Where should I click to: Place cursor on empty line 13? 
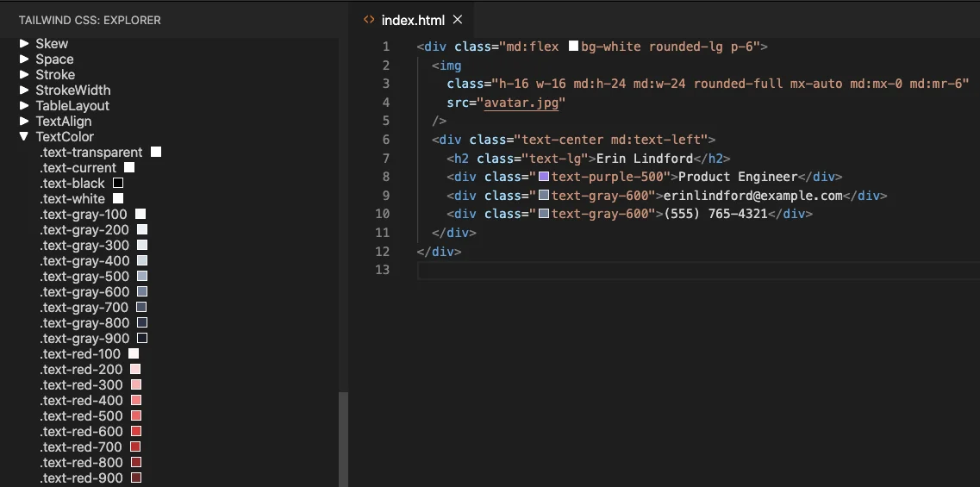pyautogui.click(x=698, y=270)
